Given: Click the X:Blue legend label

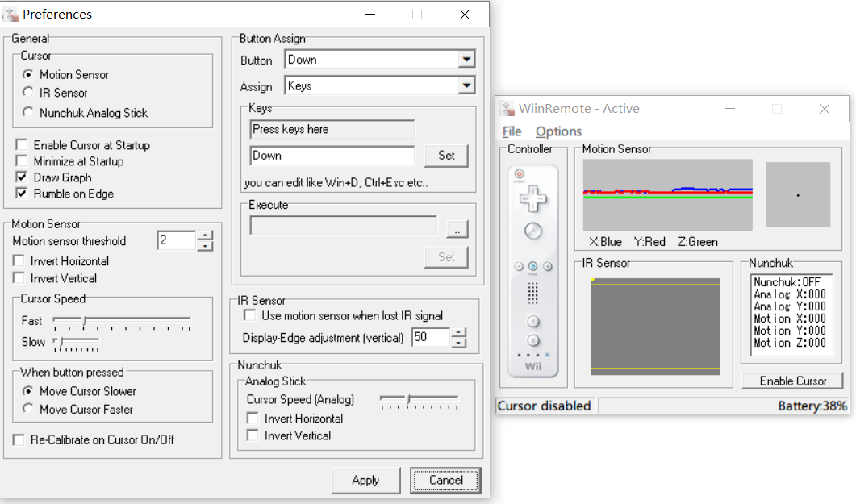Looking at the screenshot, I should click(x=605, y=242).
